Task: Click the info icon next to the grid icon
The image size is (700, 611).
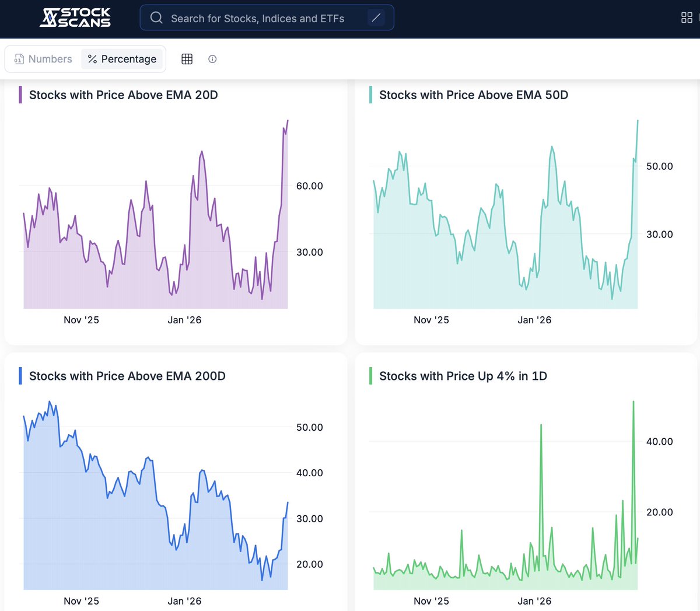Action: pyautogui.click(x=212, y=59)
